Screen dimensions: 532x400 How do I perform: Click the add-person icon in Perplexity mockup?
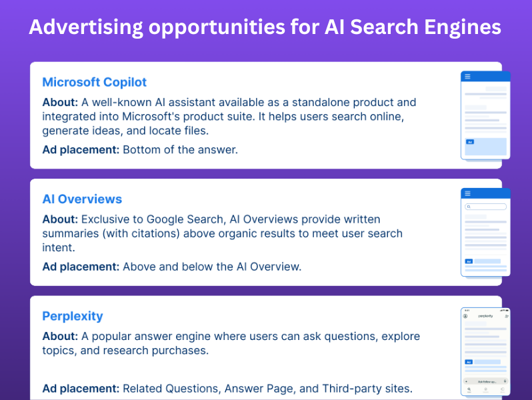[506, 316]
